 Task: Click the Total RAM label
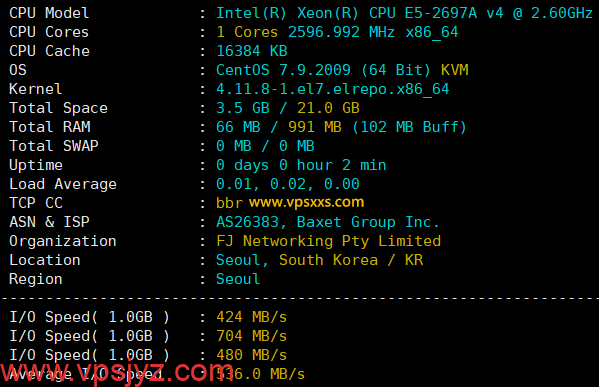click(x=50, y=127)
